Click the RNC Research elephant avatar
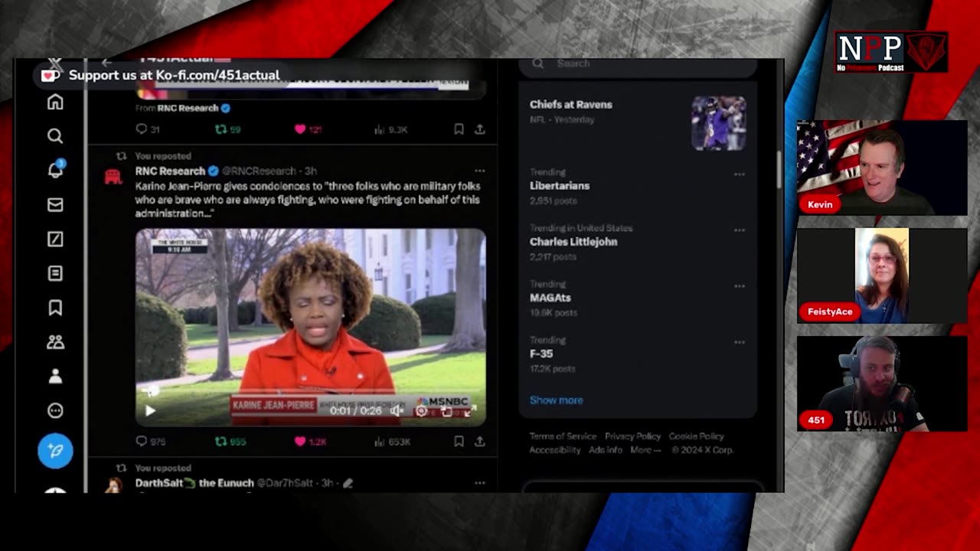 [113, 178]
